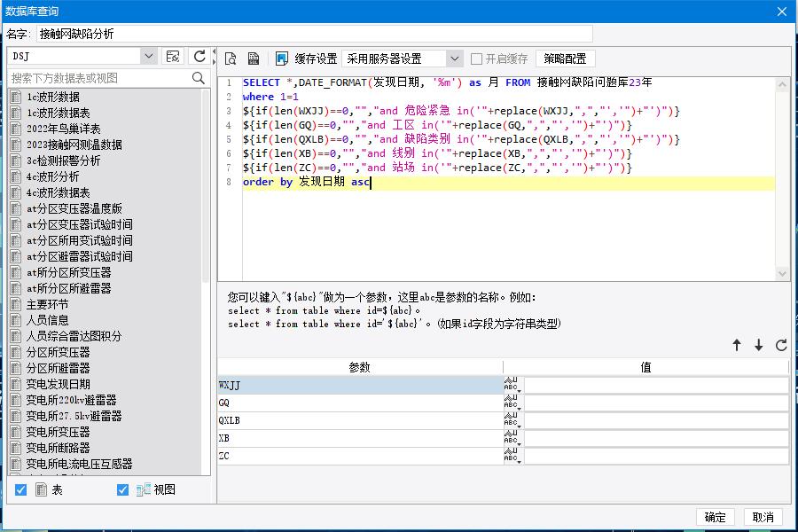Screen dimensions: 798x532
Task: Close the 数据库查询 dialog
Action: (x=782, y=12)
